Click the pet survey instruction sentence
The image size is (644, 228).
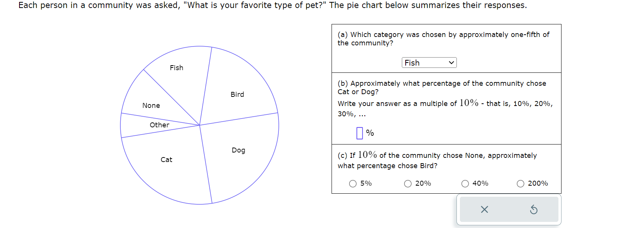[x=272, y=5]
